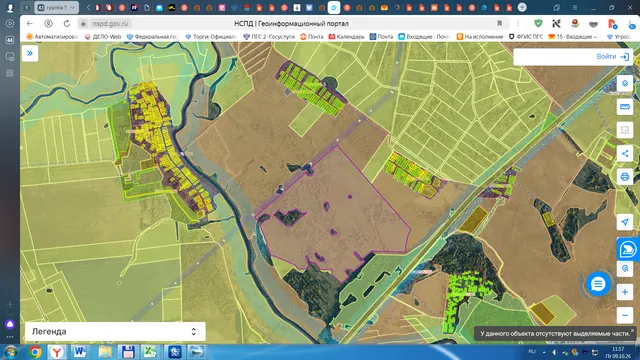Open ПГС 2 -Госуслуги bookmark
This screenshot has height=360, width=640.
pos(269,37)
